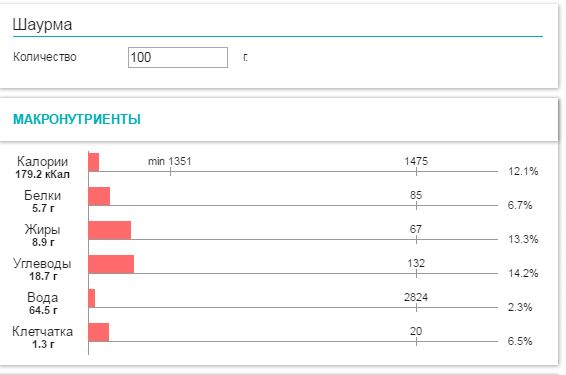This screenshot has width=566, height=375.
Task: Click the Количество input field with 100
Action: coord(178,57)
